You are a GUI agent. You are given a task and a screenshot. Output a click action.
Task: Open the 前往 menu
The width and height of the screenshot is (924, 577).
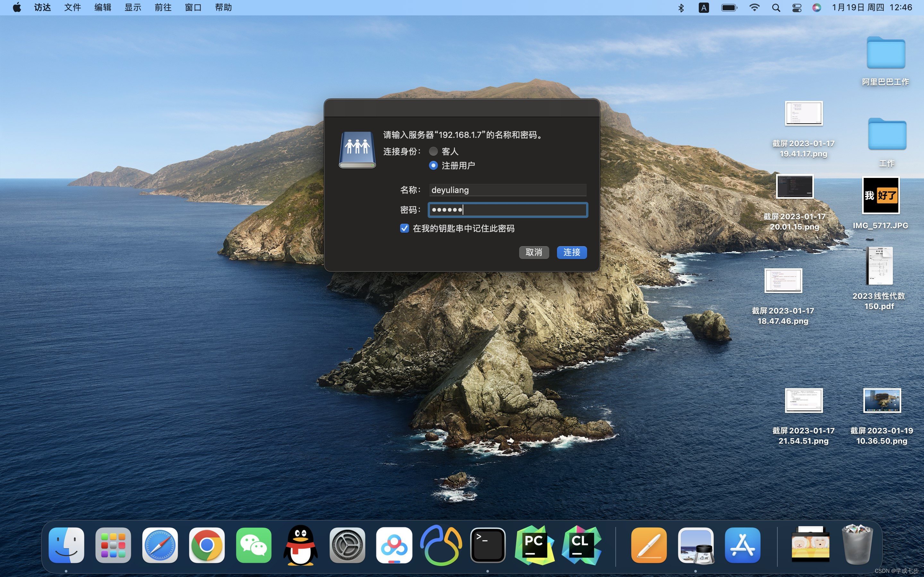(x=163, y=8)
